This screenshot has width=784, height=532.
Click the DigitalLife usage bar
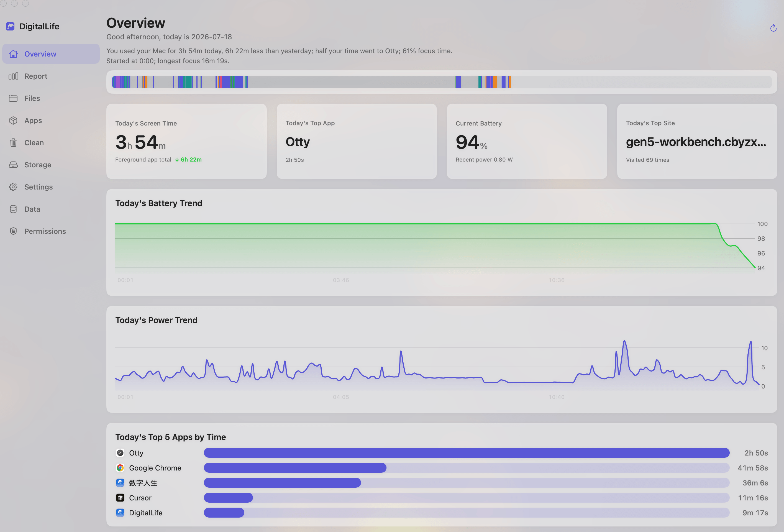(x=467, y=512)
